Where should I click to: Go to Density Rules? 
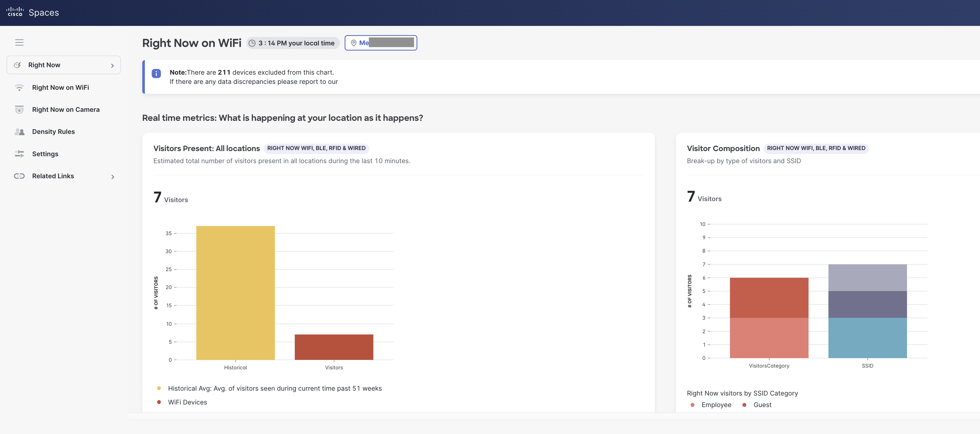pos(53,132)
